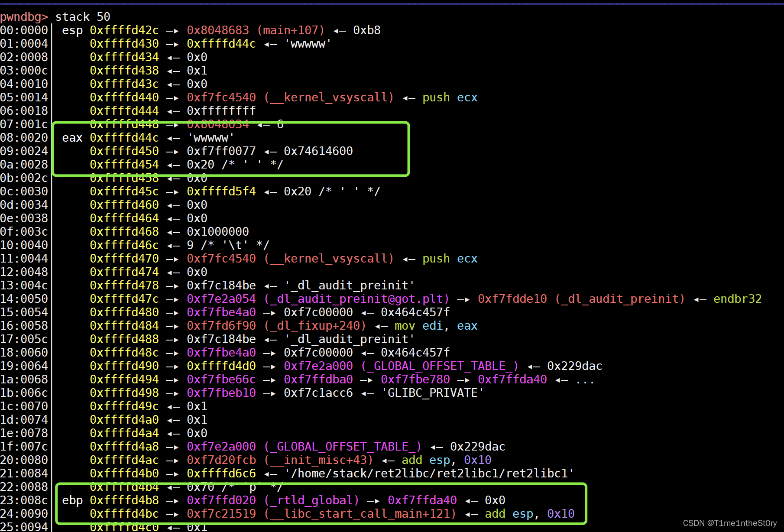This screenshot has height=532, width=784.
Task: Select address 0xffffd44c on eax row
Action: 124,138
